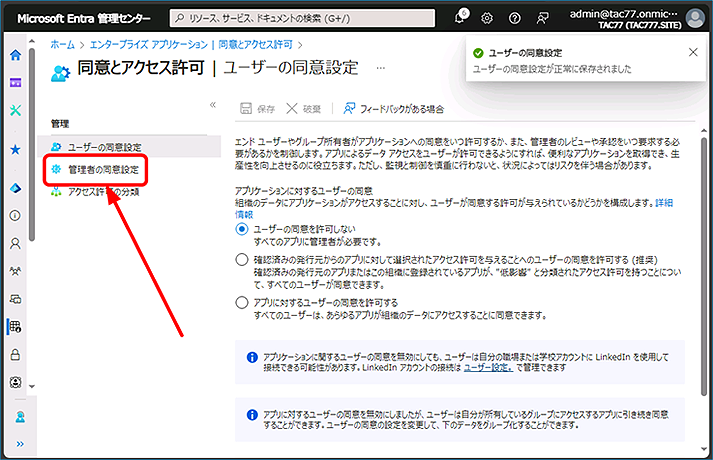Expand the left rail with double chevron
The width and height of the screenshot is (713, 460).
click(20, 444)
